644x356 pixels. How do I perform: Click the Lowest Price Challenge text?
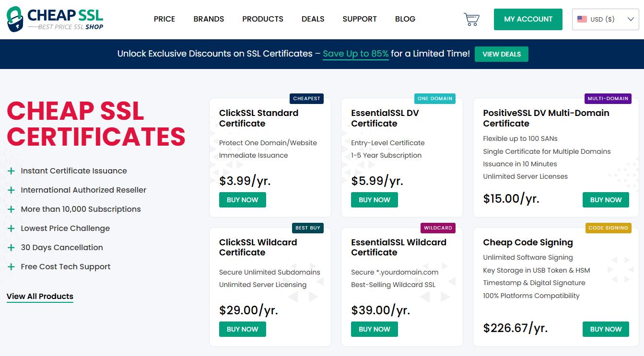click(65, 229)
